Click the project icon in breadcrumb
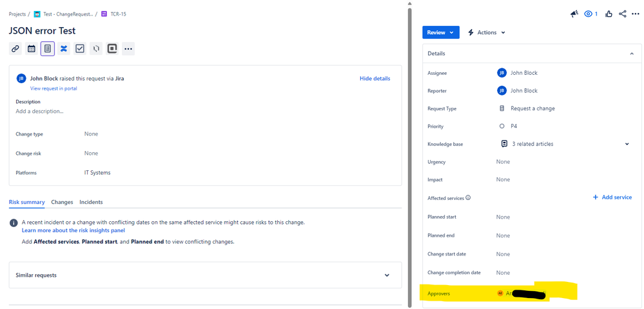This screenshot has width=644, height=309. 37,14
